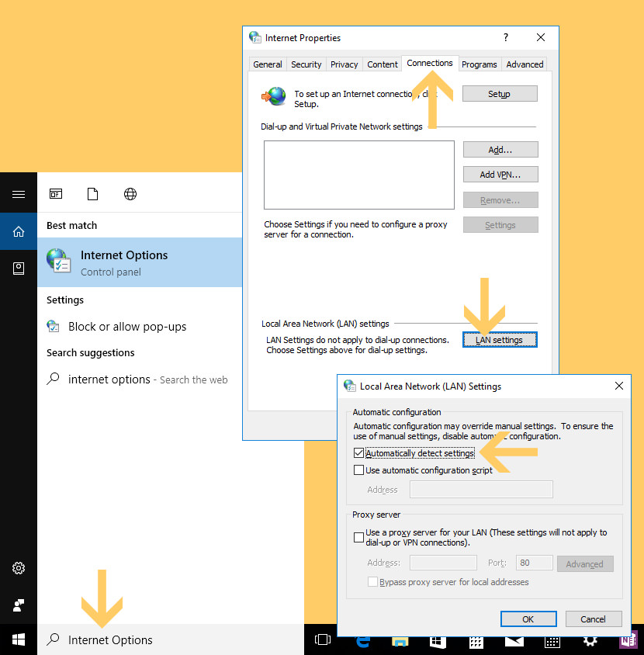This screenshot has width=644, height=655.
Task: Click the LAN settings button
Action: point(500,340)
